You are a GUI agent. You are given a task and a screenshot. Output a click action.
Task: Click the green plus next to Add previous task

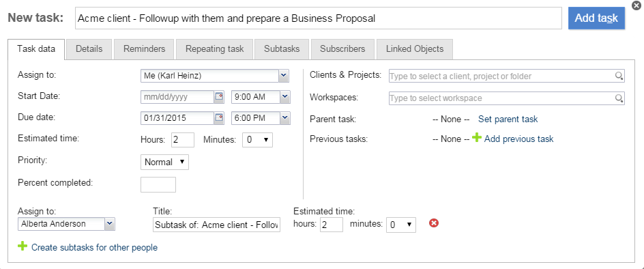[x=476, y=138]
